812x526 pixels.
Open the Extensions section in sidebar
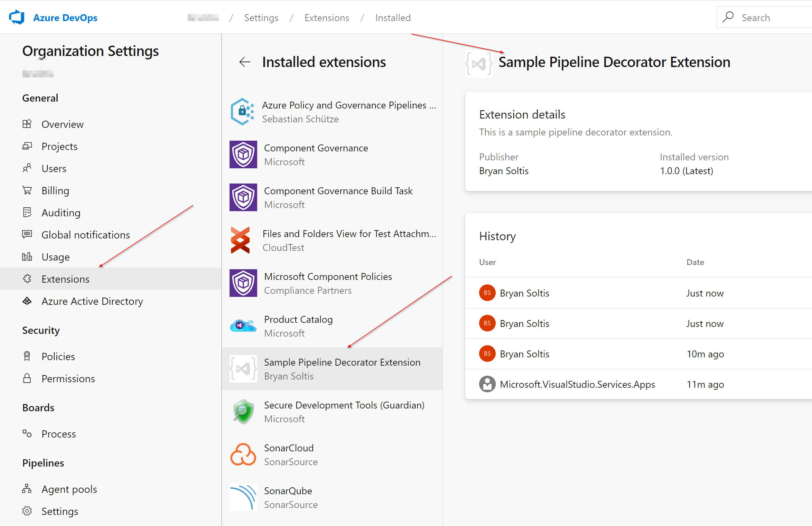[65, 279]
